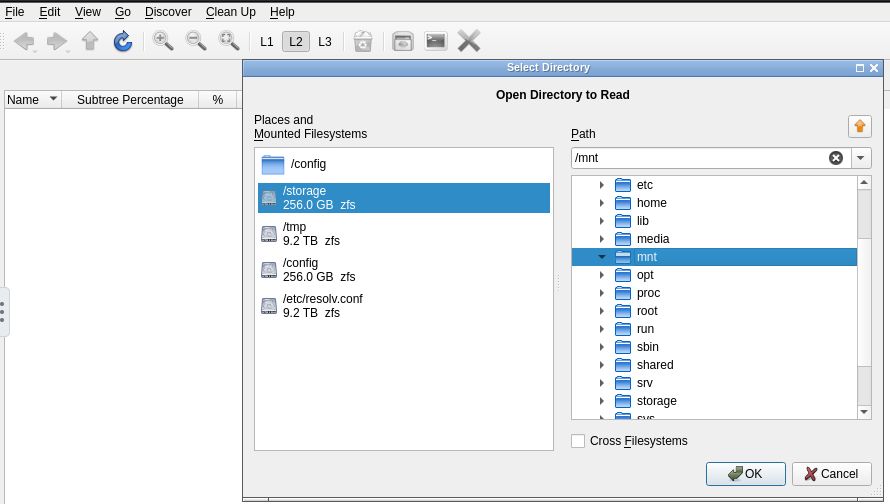The image size is (890, 504).
Task: Open file manager here from the toolbar
Action: [x=402, y=41]
